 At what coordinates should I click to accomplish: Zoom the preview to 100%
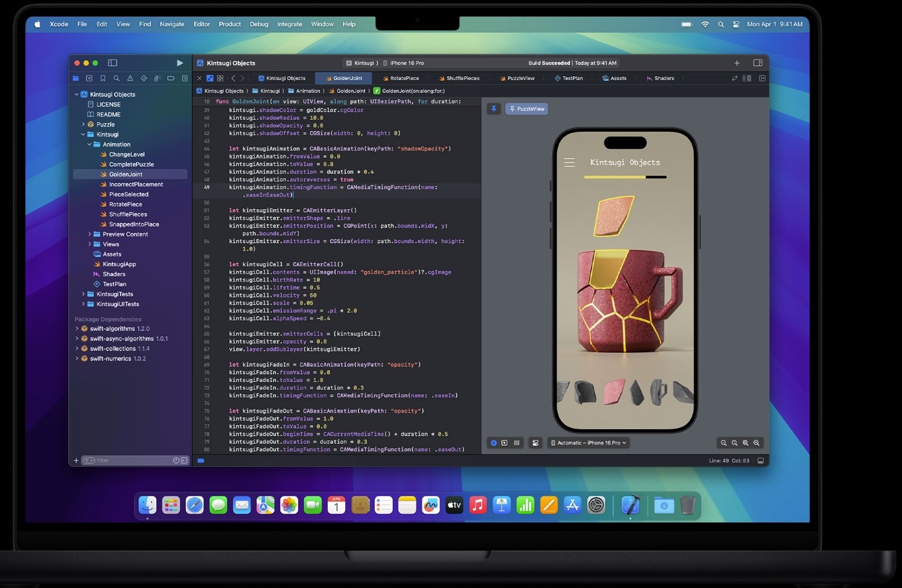coord(734,443)
